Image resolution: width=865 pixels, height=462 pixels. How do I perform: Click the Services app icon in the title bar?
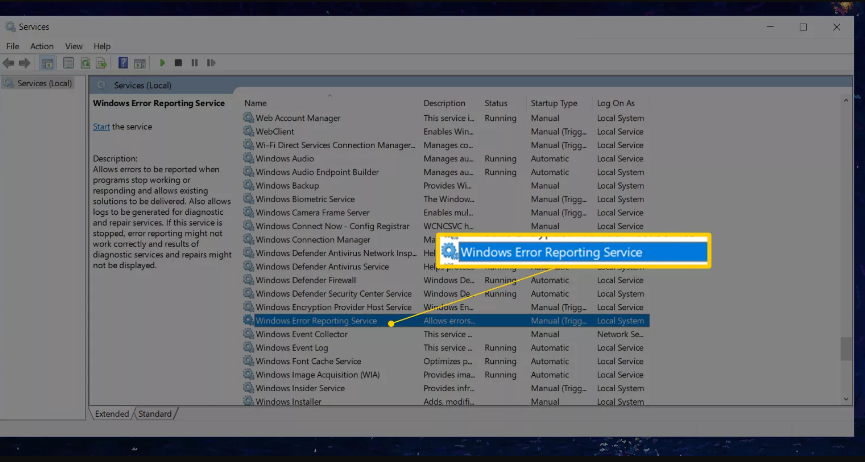point(10,26)
